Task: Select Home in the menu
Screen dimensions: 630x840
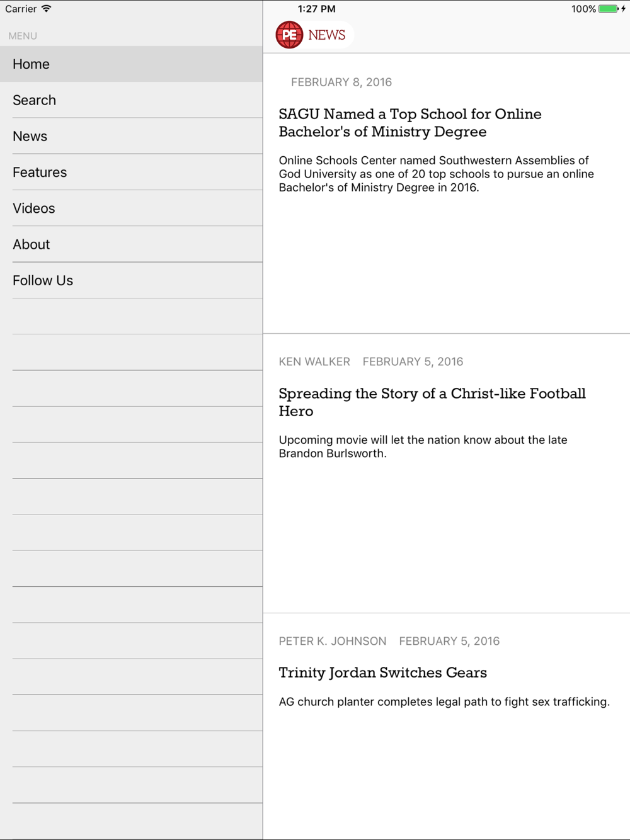Action: [31, 64]
